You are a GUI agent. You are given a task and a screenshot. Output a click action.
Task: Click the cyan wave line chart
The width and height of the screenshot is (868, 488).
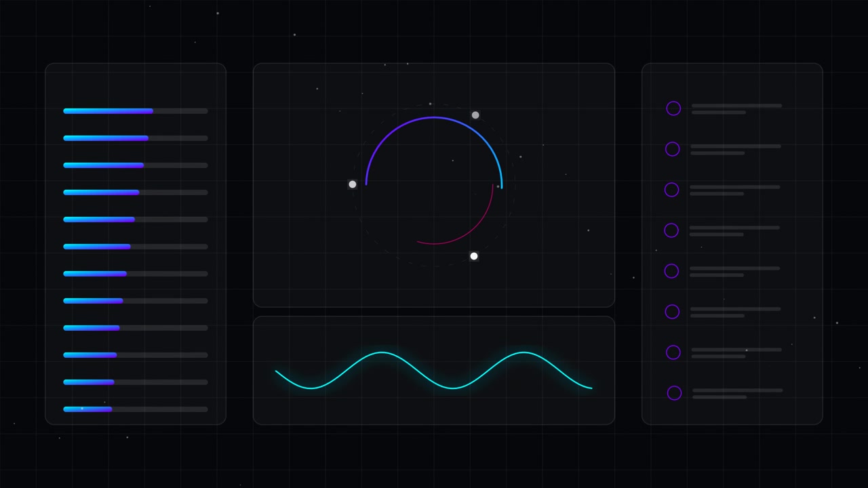coord(434,371)
